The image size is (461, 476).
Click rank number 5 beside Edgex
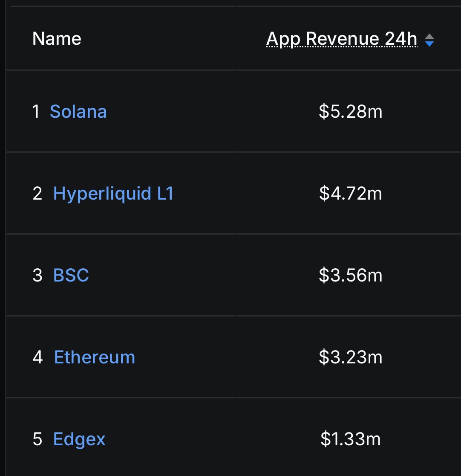(37, 439)
